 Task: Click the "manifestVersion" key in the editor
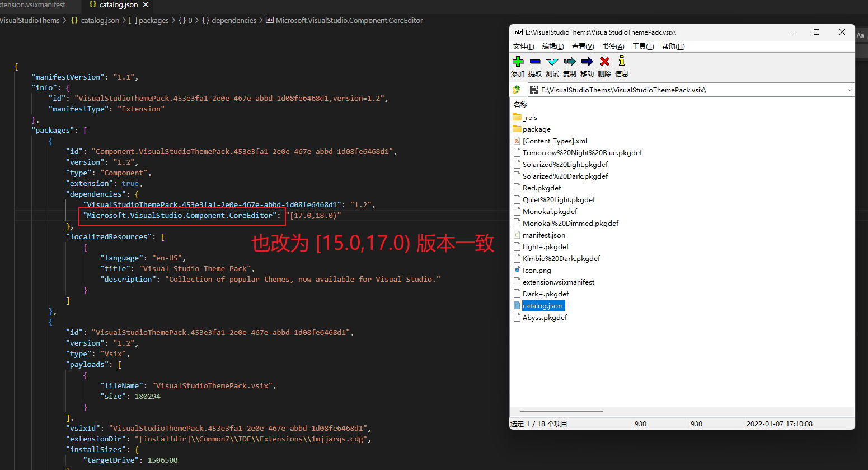(68, 77)
